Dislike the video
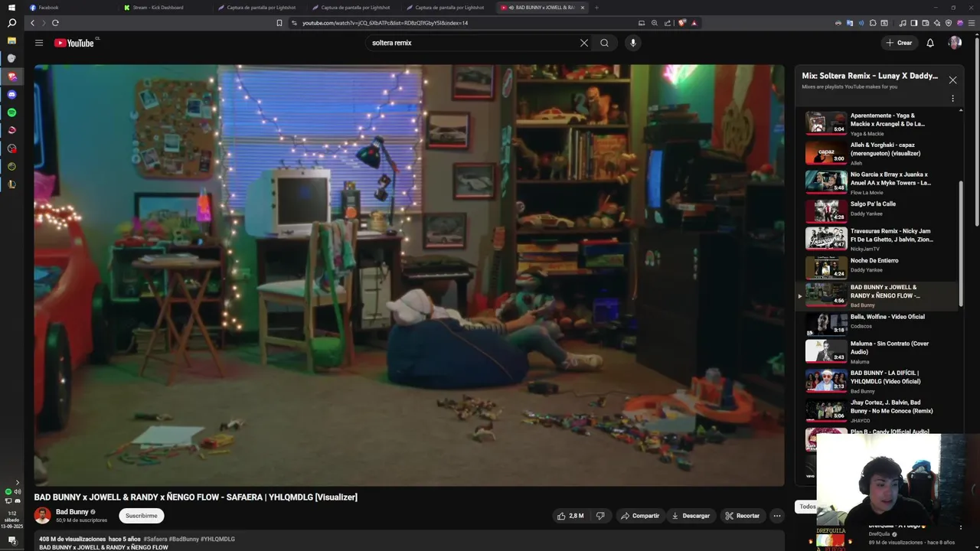This screenshot has height=551, width=980. 601,516
